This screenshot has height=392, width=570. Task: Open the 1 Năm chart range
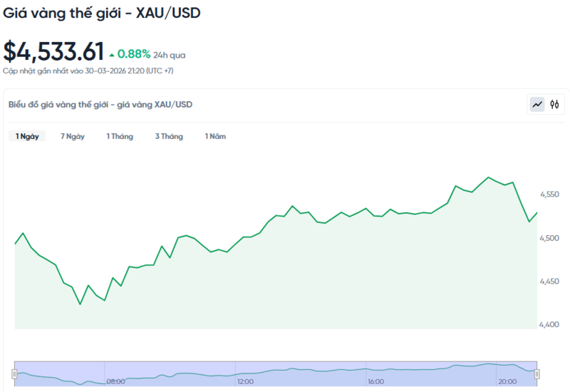tap(215, 136)
